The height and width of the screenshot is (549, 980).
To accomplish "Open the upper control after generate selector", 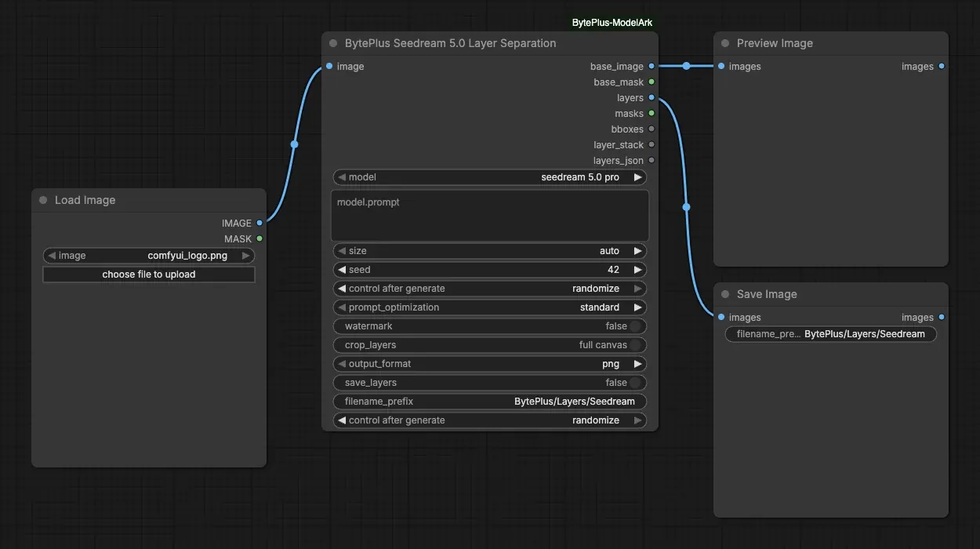I will pos(490,289).
